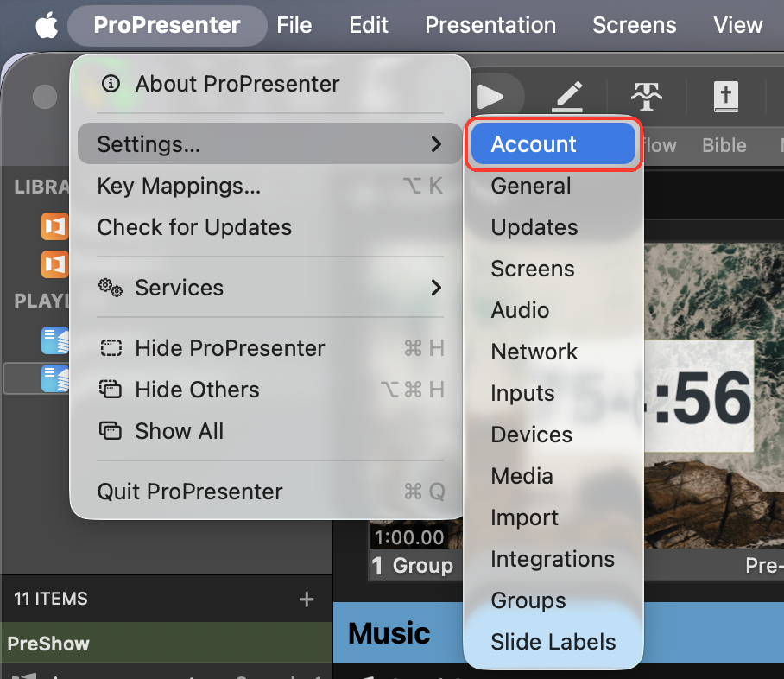Open Groups settings
The width and height of the screenshot is (784, 679).
[x=553, y=601]
